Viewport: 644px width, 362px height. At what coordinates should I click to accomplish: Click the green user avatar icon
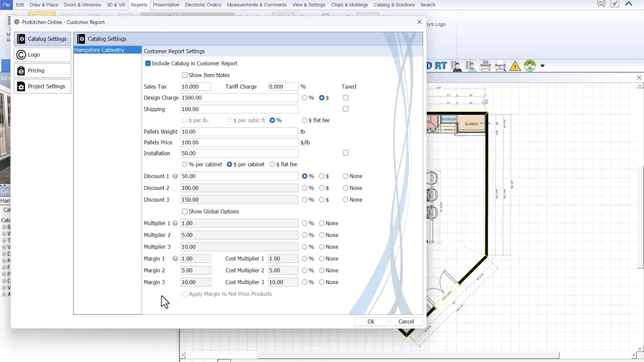(x=530, y=65)
